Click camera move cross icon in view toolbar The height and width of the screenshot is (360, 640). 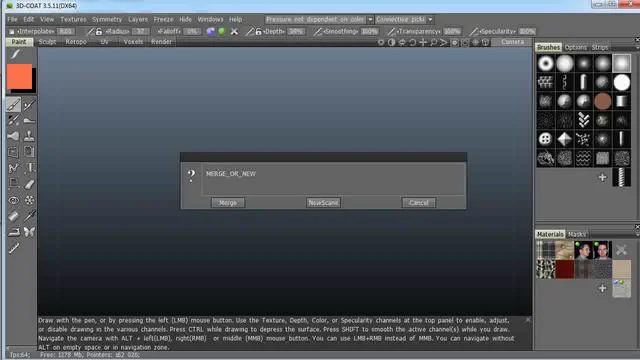[423, 42]
